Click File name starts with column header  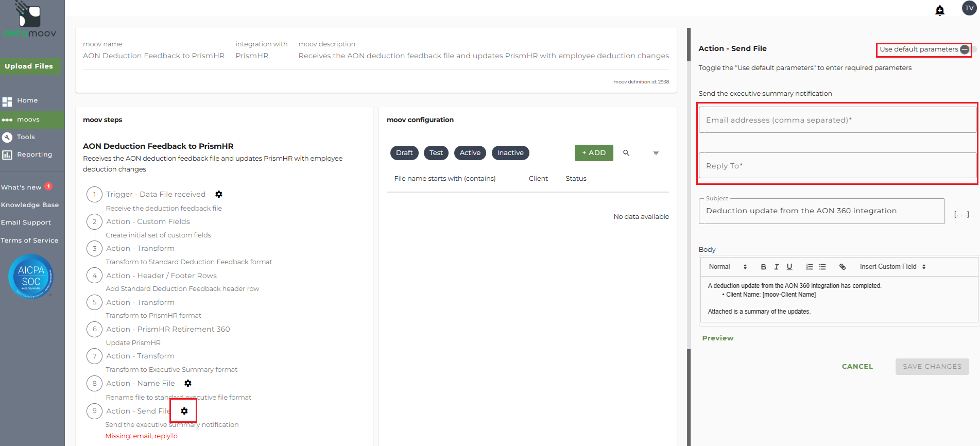pyautogui.click(x=445, y=179)
